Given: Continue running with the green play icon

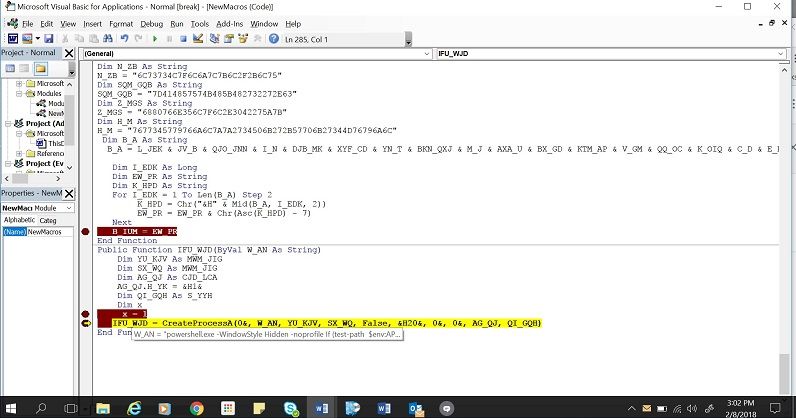Looking at the screenshot, I should pos(155,39).
